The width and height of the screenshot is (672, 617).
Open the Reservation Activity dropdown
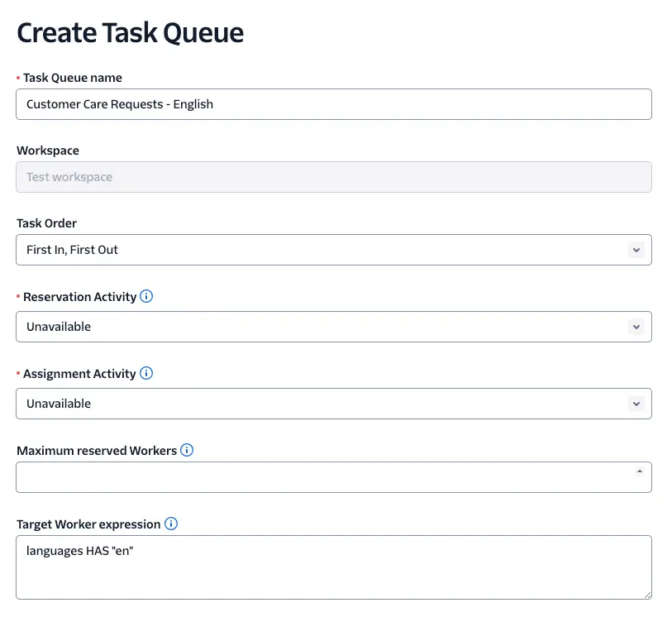(x=334, y=327)
